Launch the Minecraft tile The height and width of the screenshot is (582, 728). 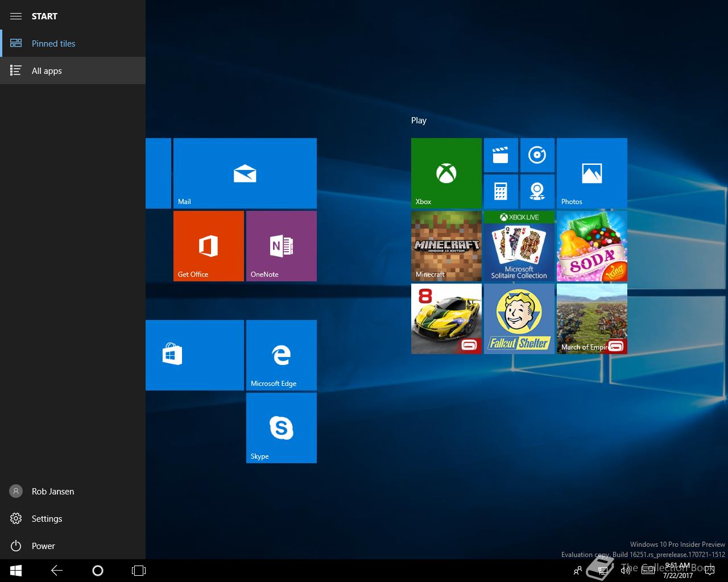(x=446, y=246)
